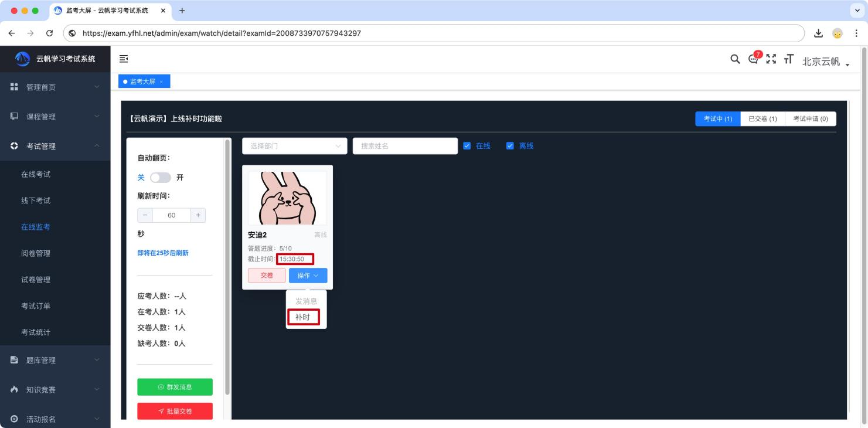The width and height of the screenshot is (868, 428).
Task: Collapse the sidebar using the hamburger icon
Action: [124, 59]
